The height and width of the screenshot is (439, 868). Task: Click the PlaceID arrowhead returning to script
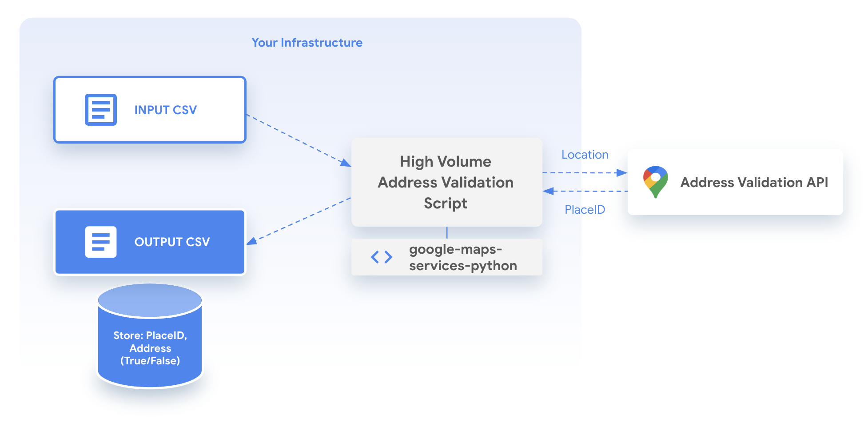(548, 191)
